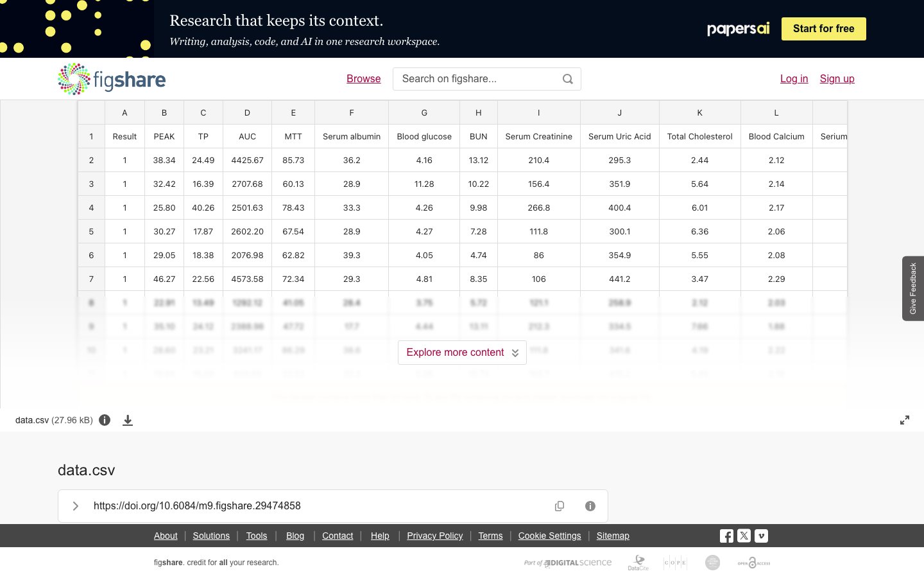Open DOI info icon in citation box
This screenshot has width=924, height=578.
(590, 506)
